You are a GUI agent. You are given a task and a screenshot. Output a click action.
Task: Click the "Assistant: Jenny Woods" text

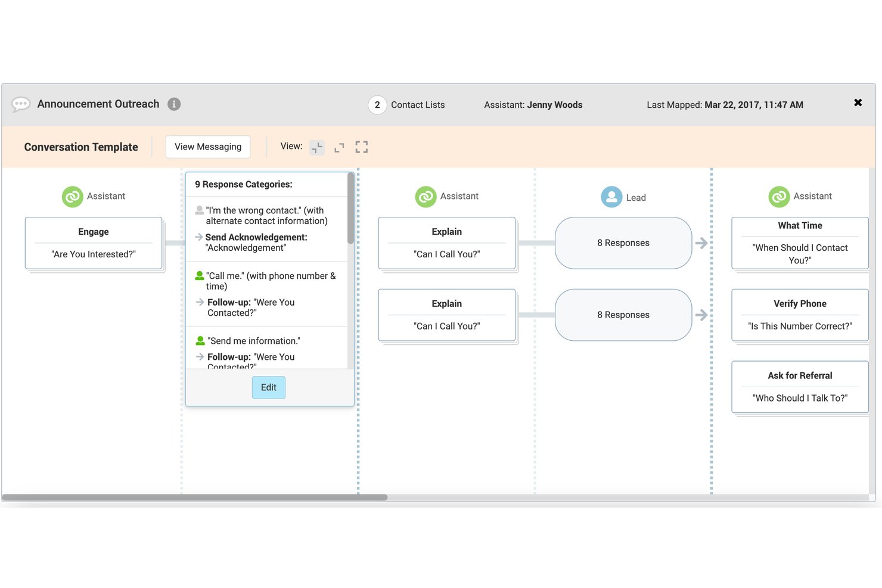533,105
